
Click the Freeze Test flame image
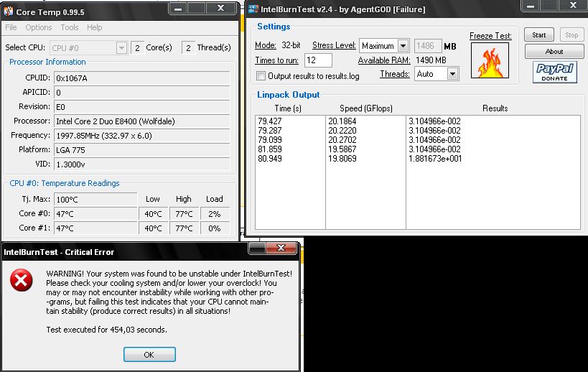click(490, 60)
